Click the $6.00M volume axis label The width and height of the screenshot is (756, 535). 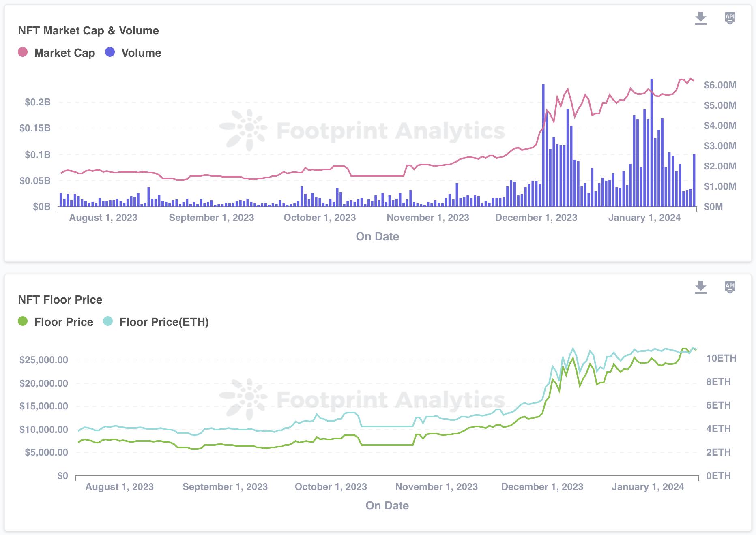click(x=720, y=85)
